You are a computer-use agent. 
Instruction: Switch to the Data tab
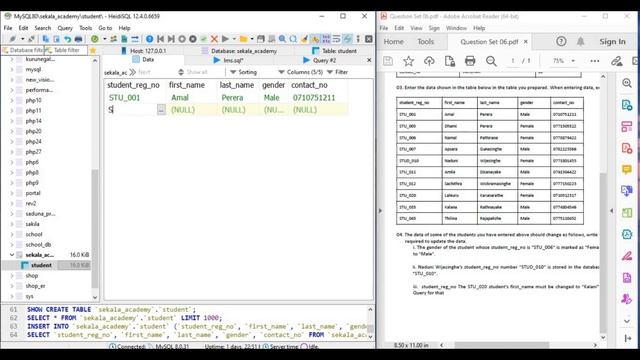click(143, 60)
